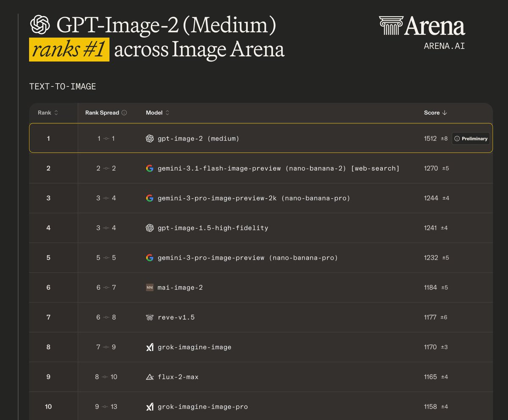The width and height of the screenshot is (508, 420).
Task: Select reve-v1.5 model name
Action: 176,317
